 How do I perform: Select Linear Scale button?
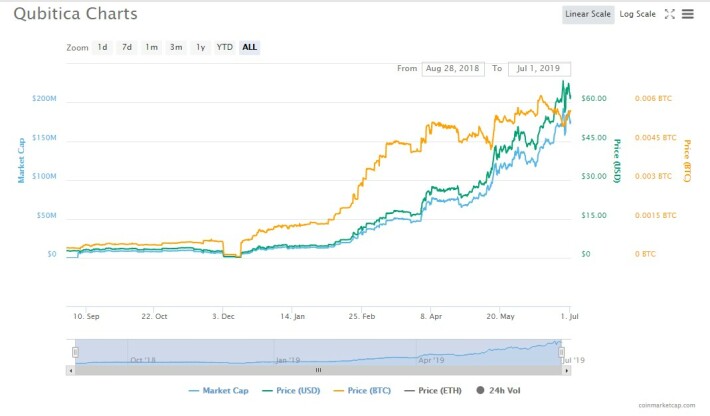(588, 14)
